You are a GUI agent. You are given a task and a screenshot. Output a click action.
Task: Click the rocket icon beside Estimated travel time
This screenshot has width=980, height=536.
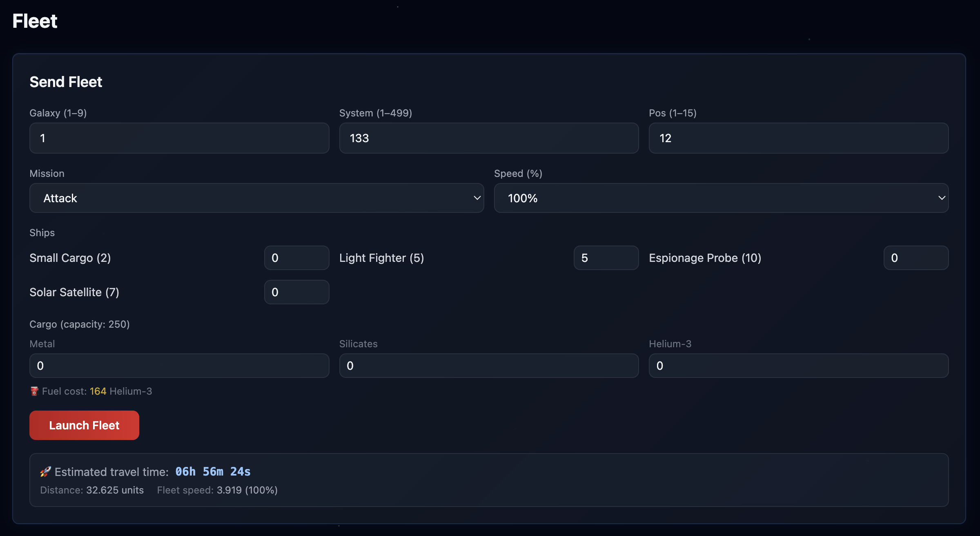click(45, 472)
